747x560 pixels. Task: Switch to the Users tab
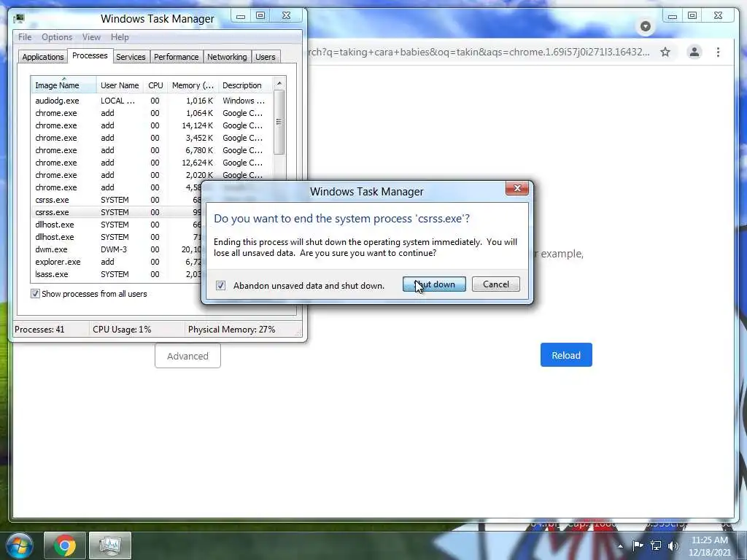[266, 57]
